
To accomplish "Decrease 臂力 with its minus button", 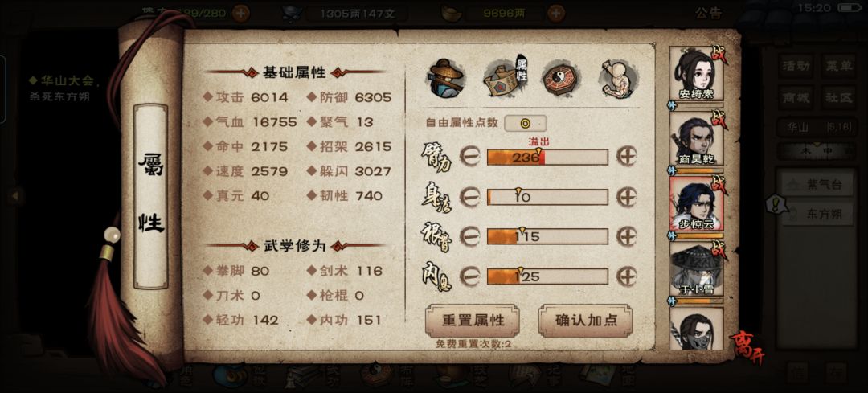I will [x=469, y=158].
